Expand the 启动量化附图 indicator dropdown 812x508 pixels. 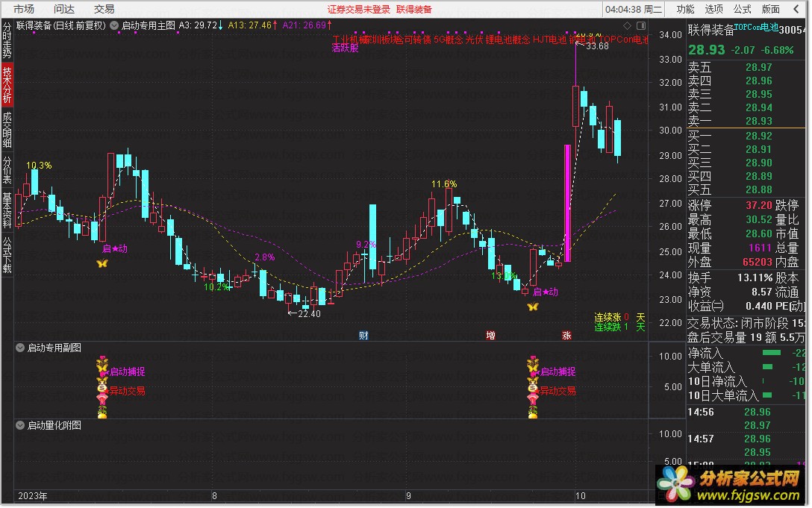click(19, 425)
